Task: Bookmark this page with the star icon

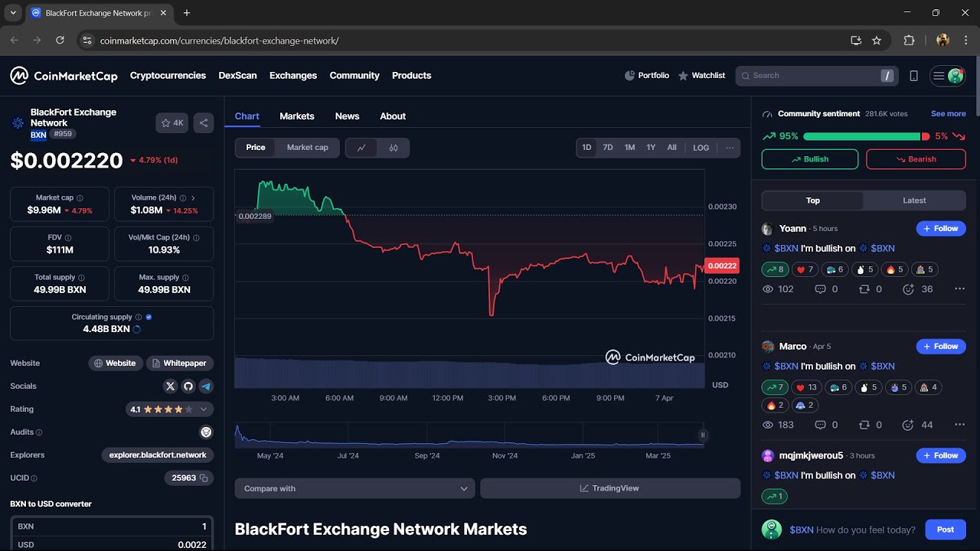Action: click(x=877, y=41)
